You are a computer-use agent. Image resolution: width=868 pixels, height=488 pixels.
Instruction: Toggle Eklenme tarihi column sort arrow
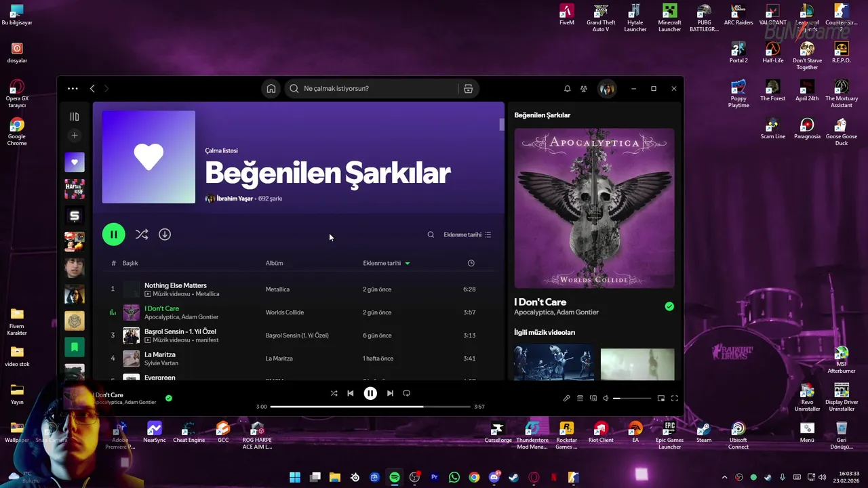point(408,263)
